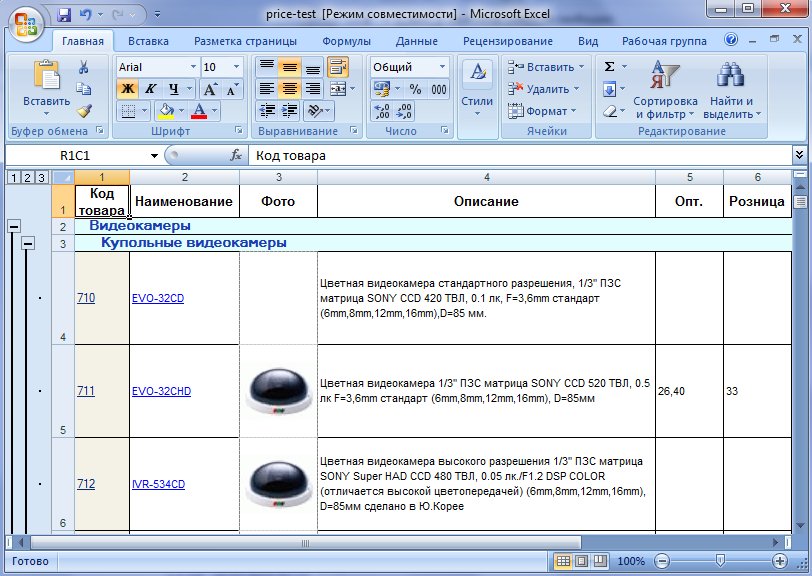Open hyperlink IVR-534CD

pyautogui.click(x=158, y=484)
